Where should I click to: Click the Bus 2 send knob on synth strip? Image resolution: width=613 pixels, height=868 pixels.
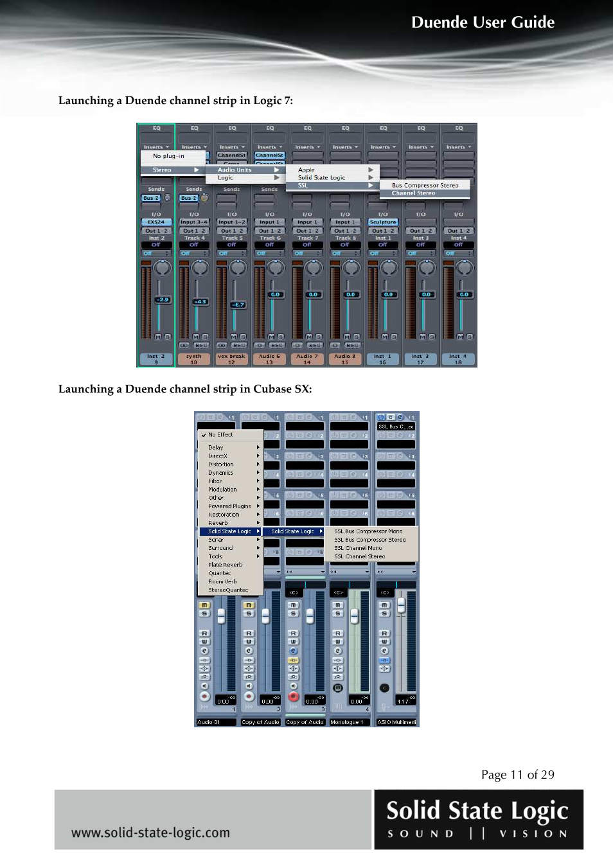tap(206, 198)
